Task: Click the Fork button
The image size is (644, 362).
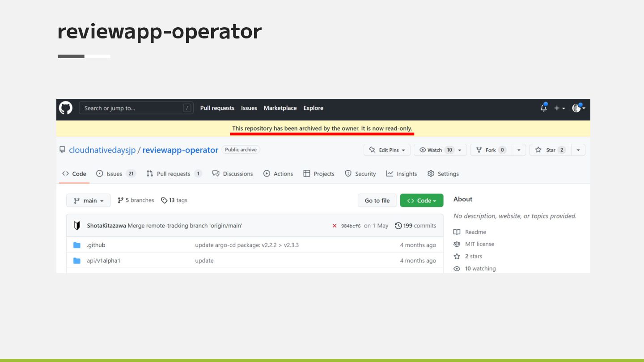Action: coord(491,150)
